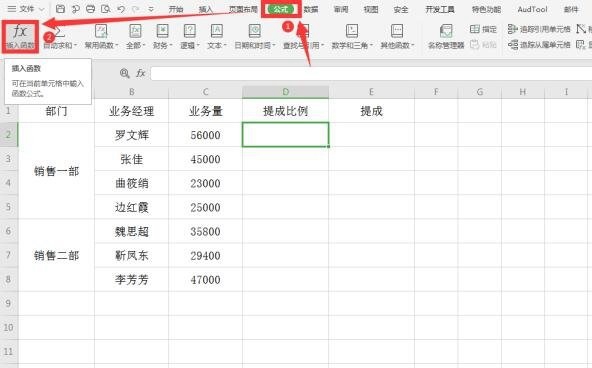This screenshot has width=592, height=368.
Task: Select the 提成 header cell
Action: coord(371,111)
